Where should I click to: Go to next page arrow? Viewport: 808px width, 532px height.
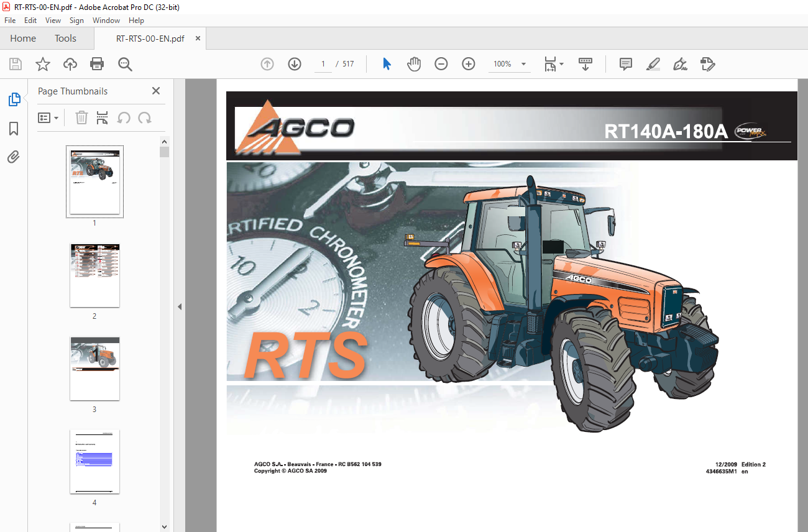click(295, 64)
